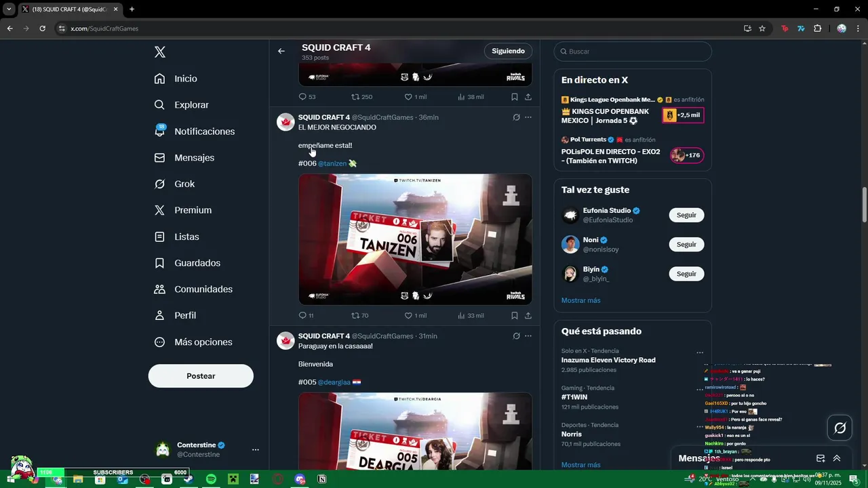Go to Perfil page
Image resolution: width=868 pixels, height=488 pixels.
pyautogui.click(x=175, y=315)
